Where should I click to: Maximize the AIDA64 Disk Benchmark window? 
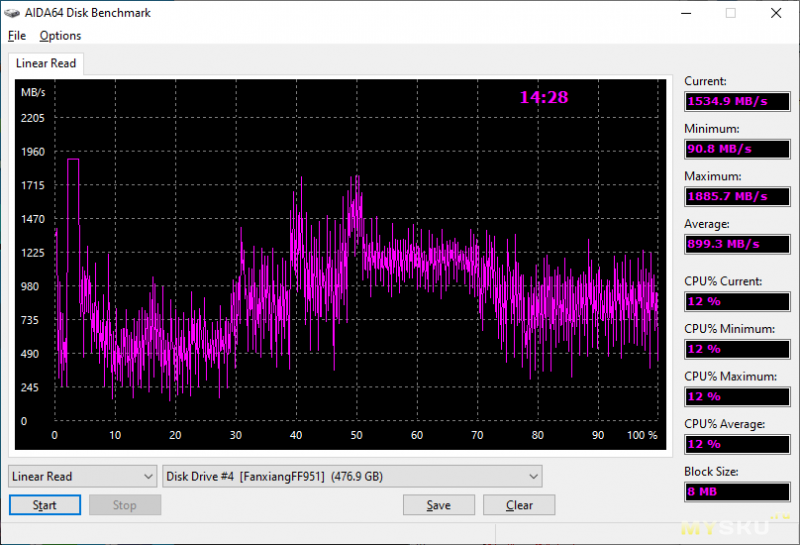pyautogui.click(x=731, y=13)
